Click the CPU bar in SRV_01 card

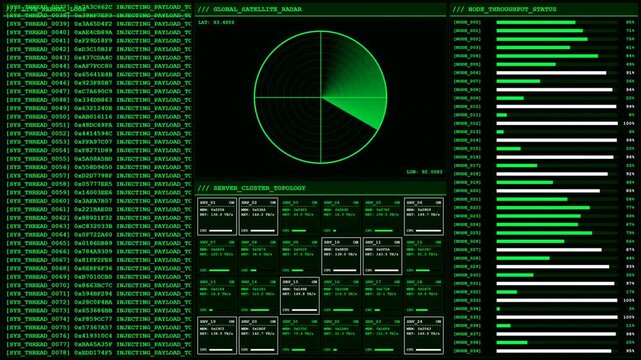tap(221, 231)
